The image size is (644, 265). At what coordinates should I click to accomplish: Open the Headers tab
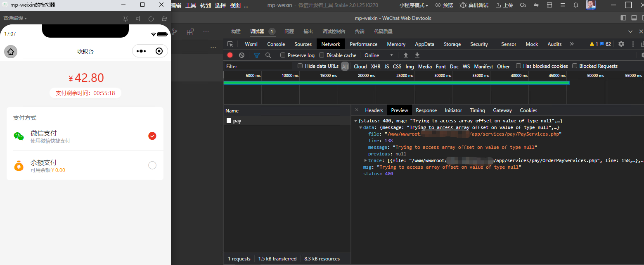(374, 110)
